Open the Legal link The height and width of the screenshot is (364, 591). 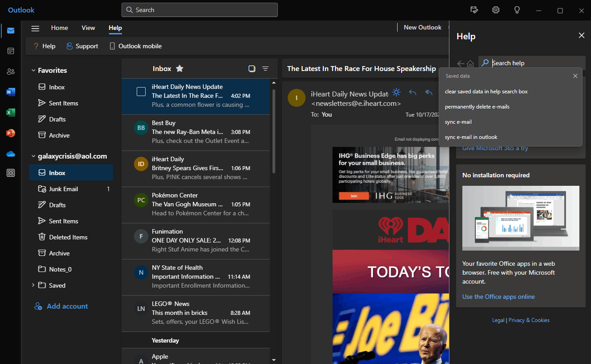click(498, 320)
